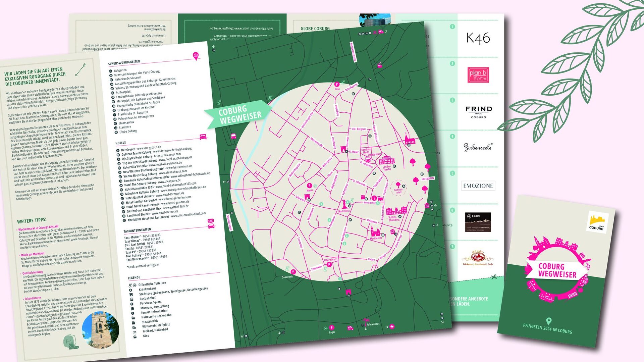The height and width of the screenshot is (362, 644).
Task: Click the pink camera pin icon beside Sehenswürdigkeiten
Action: 196,56
